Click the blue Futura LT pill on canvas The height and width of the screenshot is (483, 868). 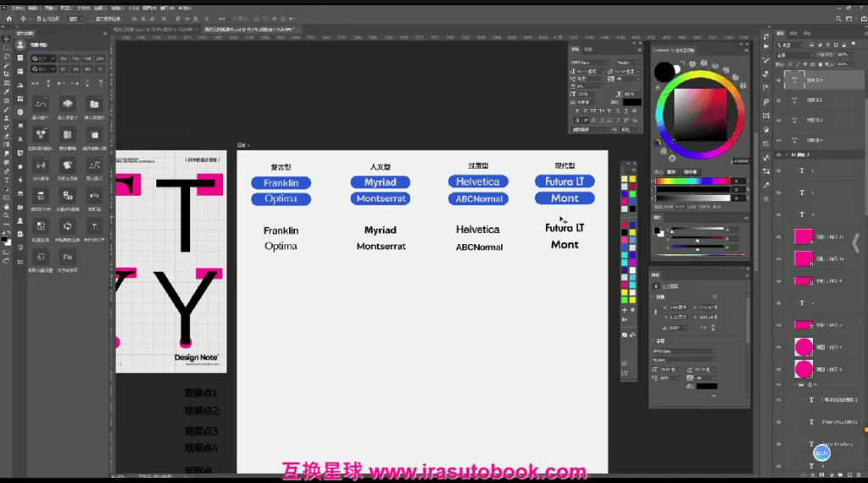pyautogui.click(x=565, y=181)
